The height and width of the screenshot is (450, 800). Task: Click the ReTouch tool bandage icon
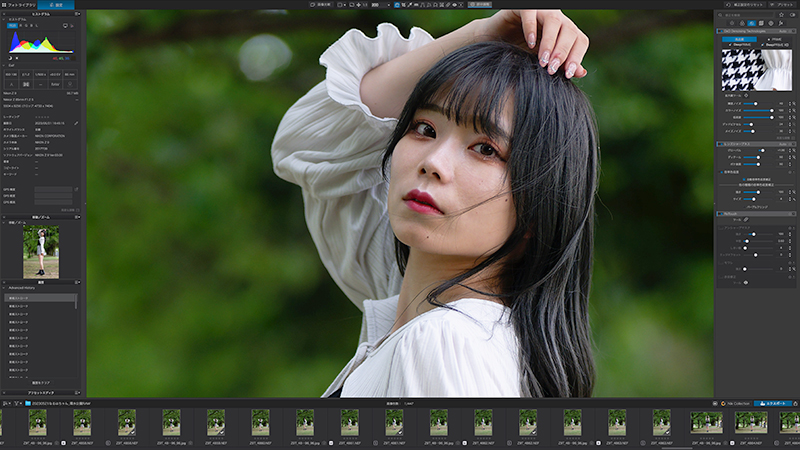click(746, 219)
